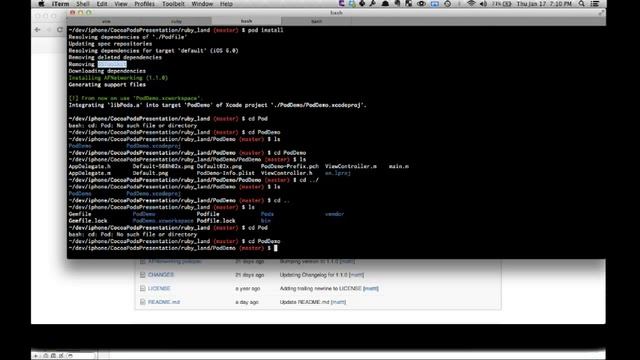The width and height of the screenshot is (640, 360).
Task: Open the Edit menu
Action: 102,4
